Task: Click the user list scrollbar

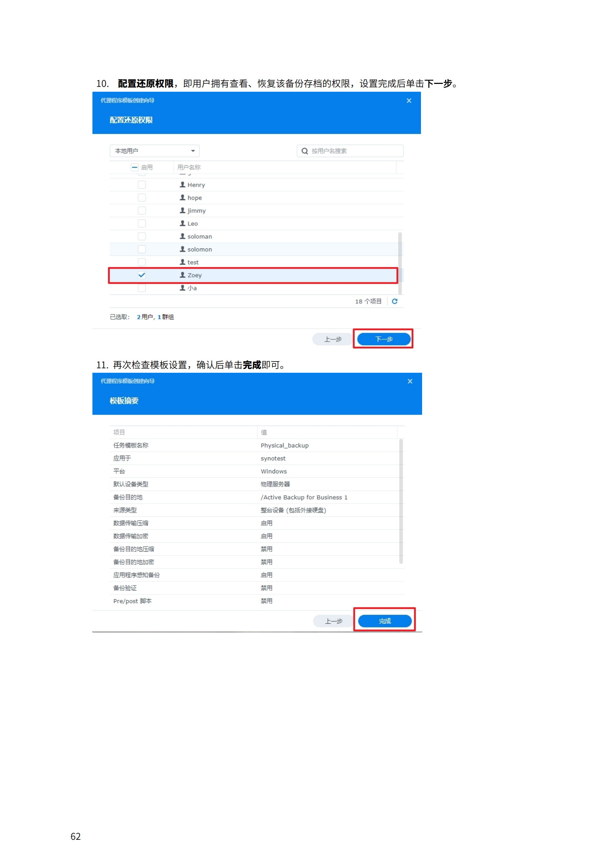Action: click(x=400, y=264)
